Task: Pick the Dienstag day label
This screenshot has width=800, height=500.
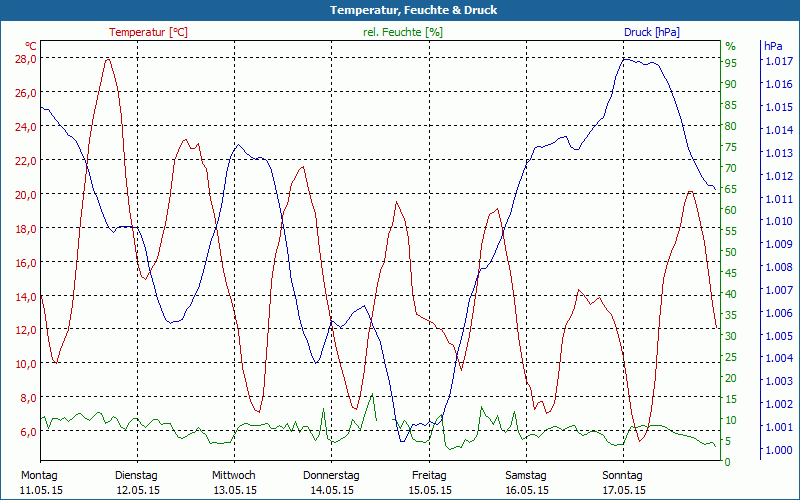Action: 137,475
